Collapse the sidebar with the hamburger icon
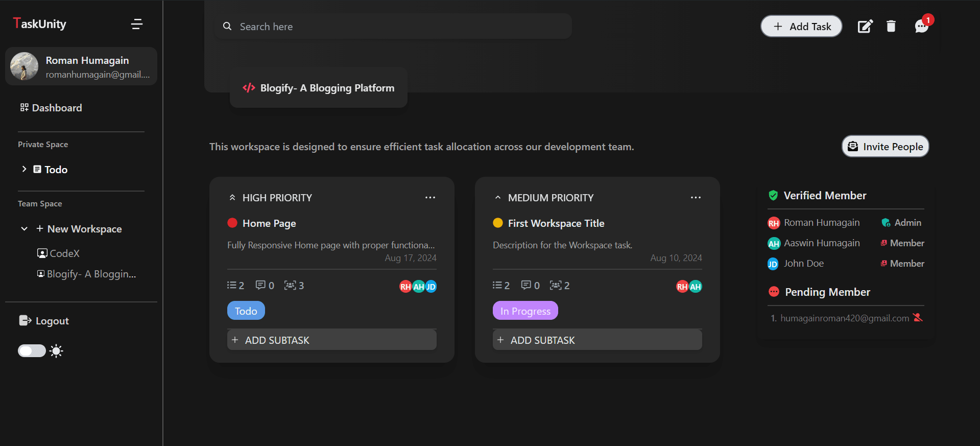The height and width of the screenshot is (446, 980). tap(136, 24)
